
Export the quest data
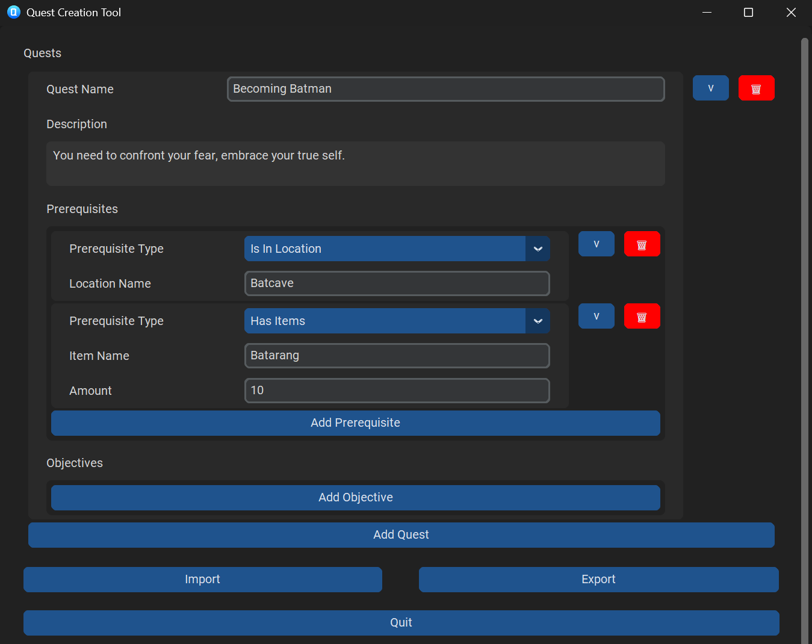(598, 580)
